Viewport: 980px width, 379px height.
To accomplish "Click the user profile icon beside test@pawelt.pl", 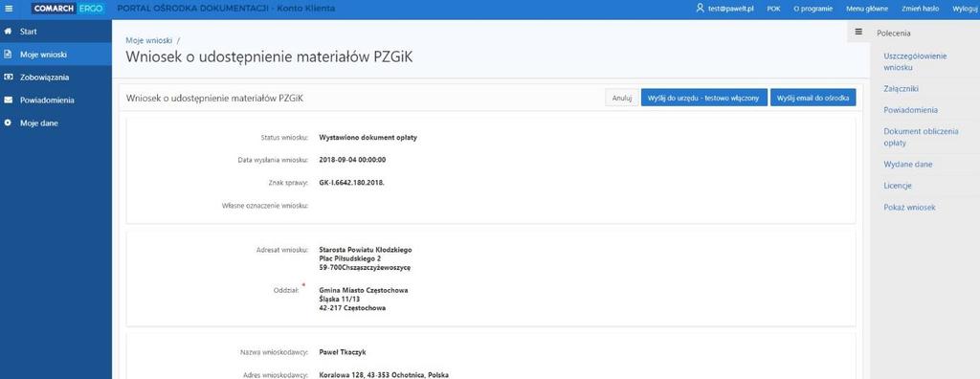I will point(700,9).
